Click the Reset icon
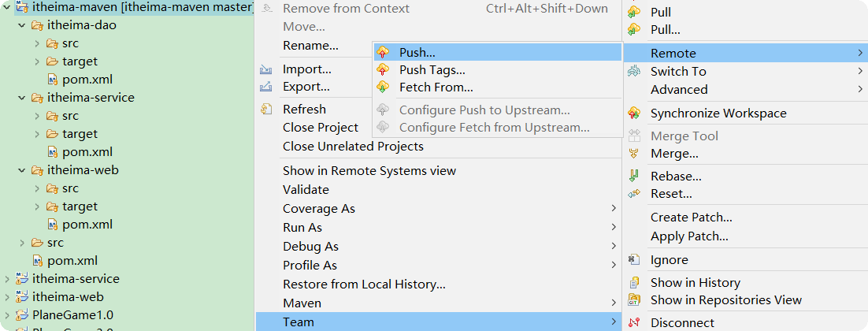Image resolution: width=868 pixels, height=331 pixels. 634,194
